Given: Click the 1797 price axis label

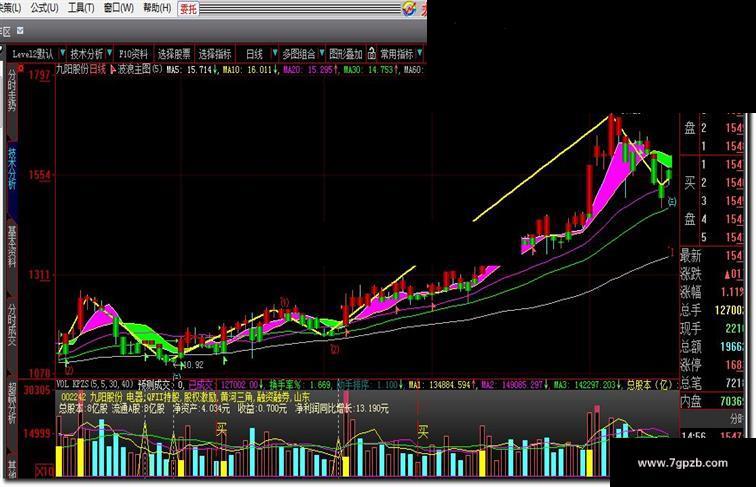Looking at the screenshot, I should click(39, 75).
